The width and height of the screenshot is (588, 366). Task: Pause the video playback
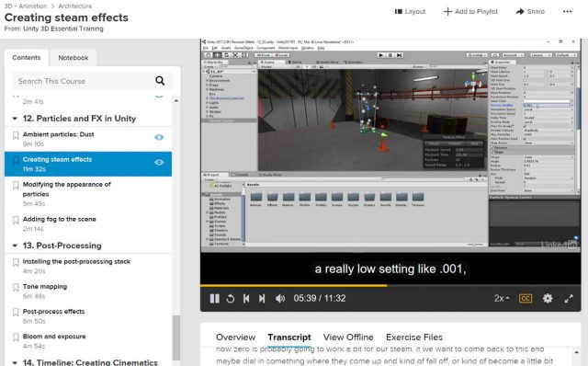pos(214,299)
